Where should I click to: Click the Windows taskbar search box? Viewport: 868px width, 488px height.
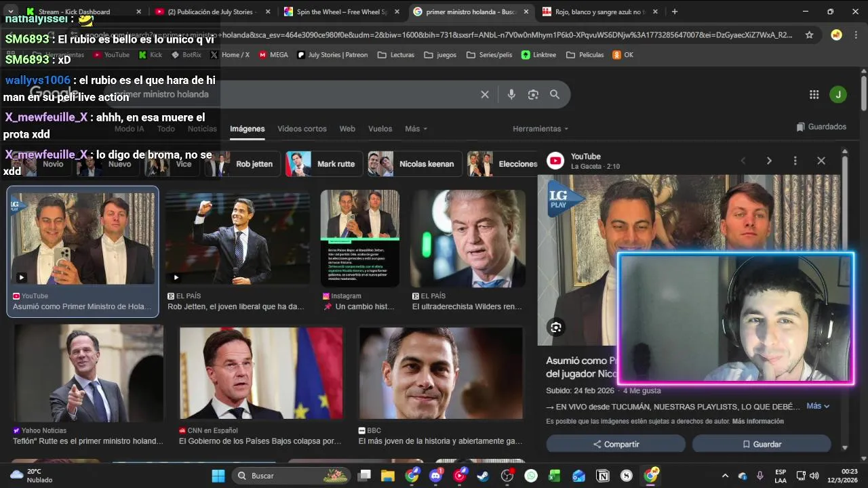point(292,476)
